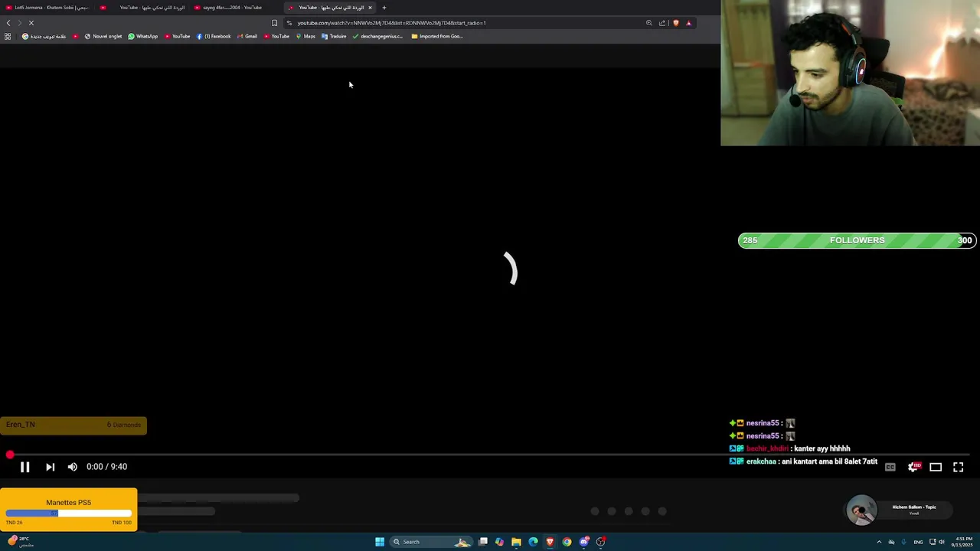Open the Maps bookmark

pos(305,36)
